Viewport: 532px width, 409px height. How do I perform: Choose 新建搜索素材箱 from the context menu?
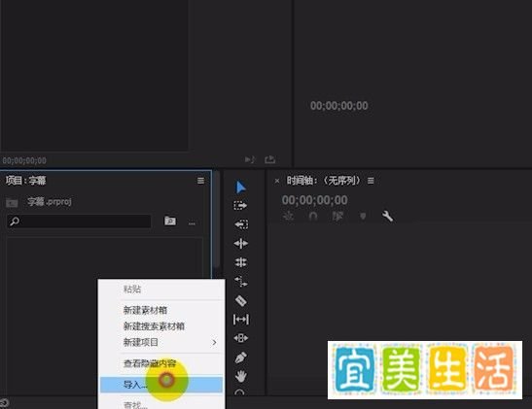pyautogui.click(x=154, y=326)
